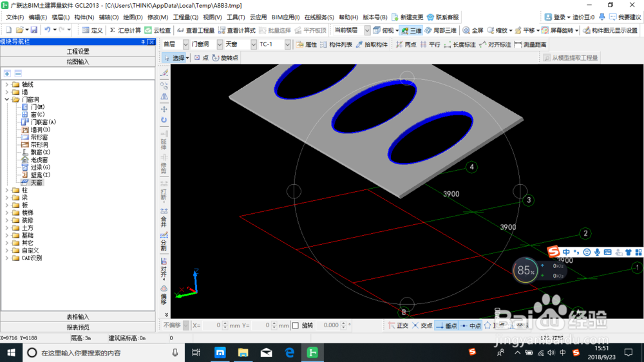
Task: Select 测量距离 measure distance tool
Action: pos(530,44)
